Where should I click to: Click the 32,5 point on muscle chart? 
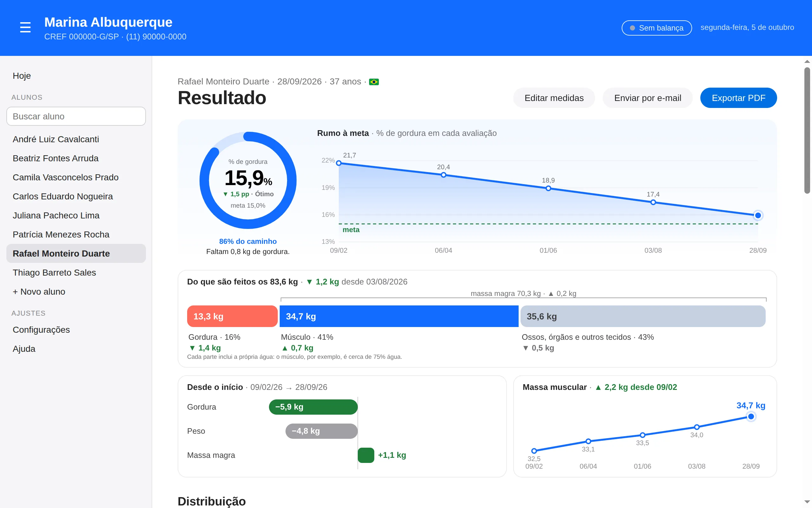(x=534, y=451)
